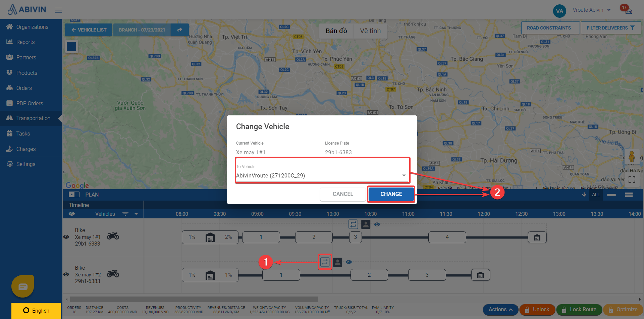Click the Abivin logo
The height and width of the screenshot is (319, 644).
[x=26, y=9]
